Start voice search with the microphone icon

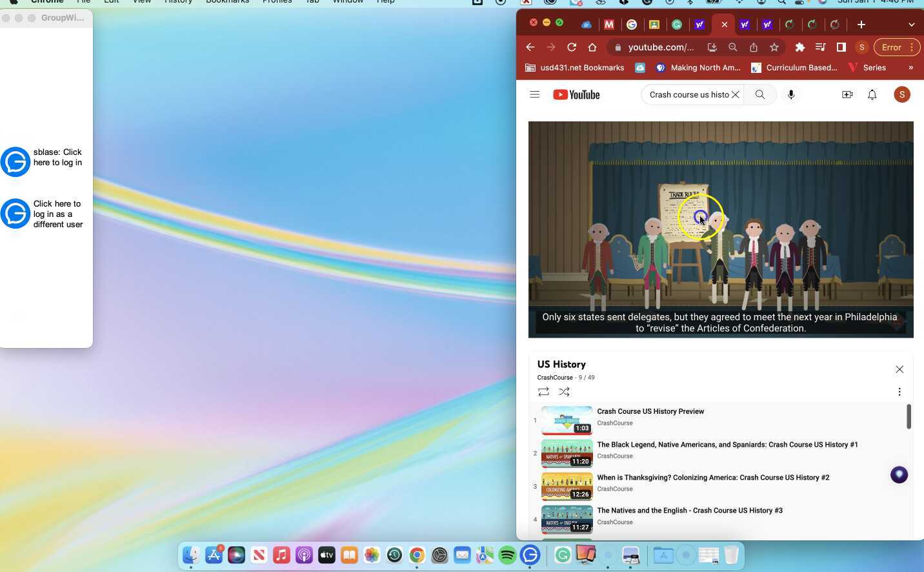791,95
